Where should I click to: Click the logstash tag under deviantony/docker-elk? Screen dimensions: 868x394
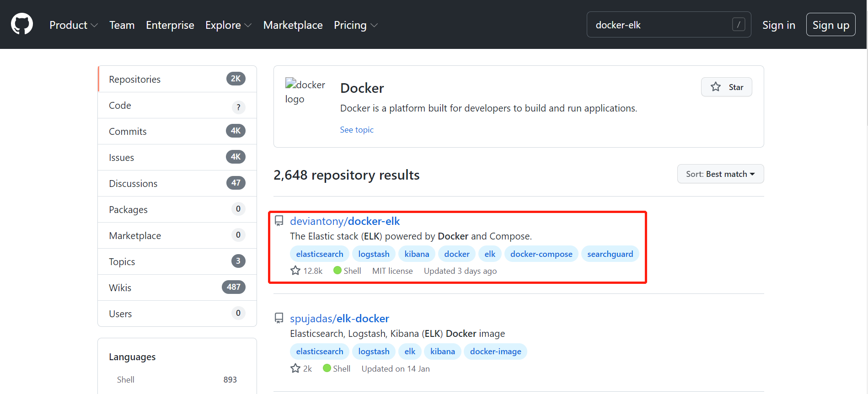[374, 254]
